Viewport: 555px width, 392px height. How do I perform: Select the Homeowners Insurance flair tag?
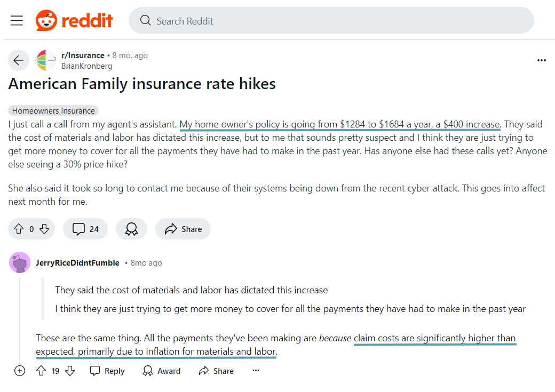53,111
